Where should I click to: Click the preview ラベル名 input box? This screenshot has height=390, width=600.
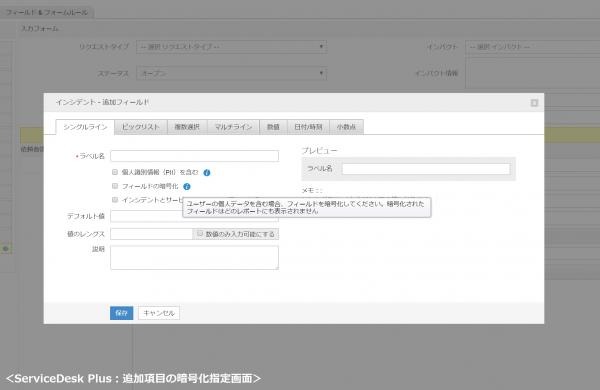coord(426,169)
